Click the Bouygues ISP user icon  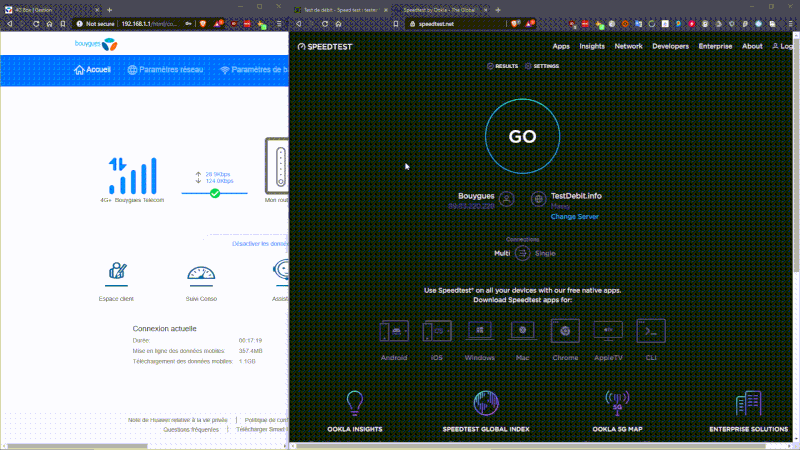click(x=507, y=198)
